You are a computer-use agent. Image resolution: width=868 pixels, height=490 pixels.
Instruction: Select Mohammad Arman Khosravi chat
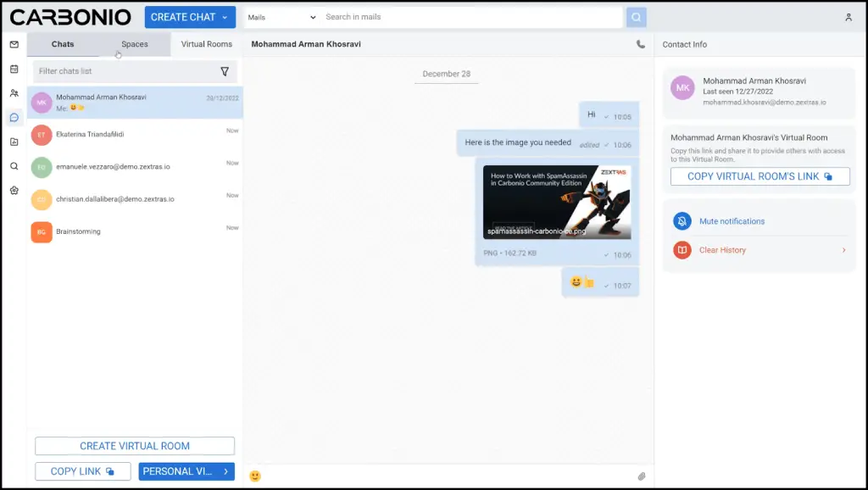[x=135, y=103]
